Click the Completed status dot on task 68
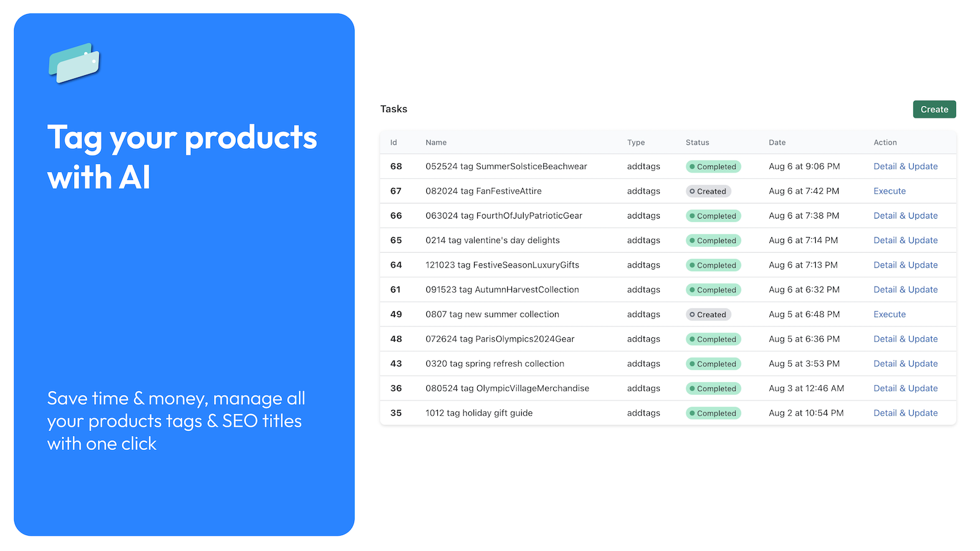 click(x=693, y=167)
